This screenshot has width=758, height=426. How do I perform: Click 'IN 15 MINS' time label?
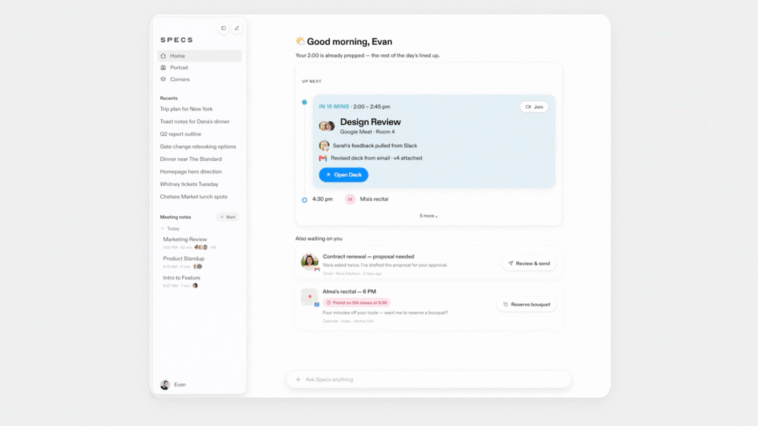(x=334, y=106)
